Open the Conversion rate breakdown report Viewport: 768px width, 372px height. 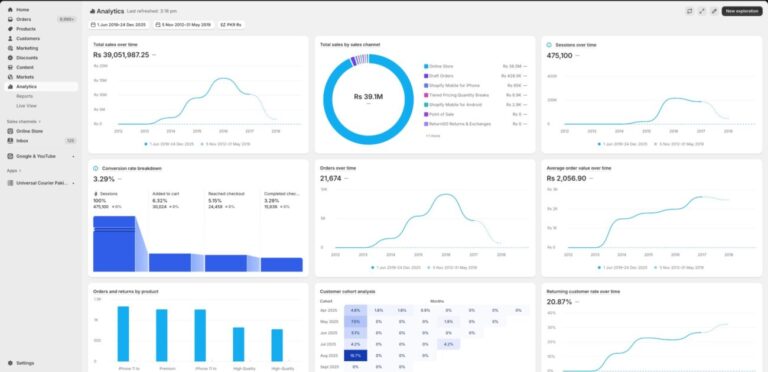(x=132, y=168)
